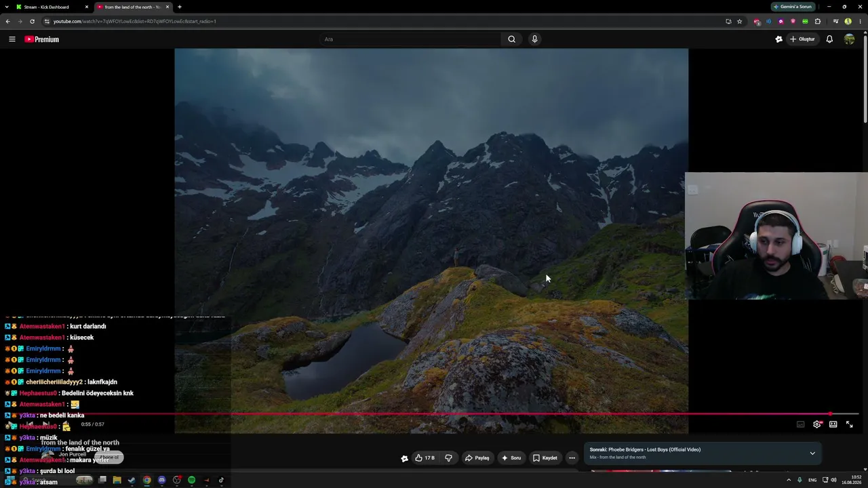Like the video with thumbs-up 17 B
Image resolution: width=868 pixels, height=488 pixels.
click(425, 458)
